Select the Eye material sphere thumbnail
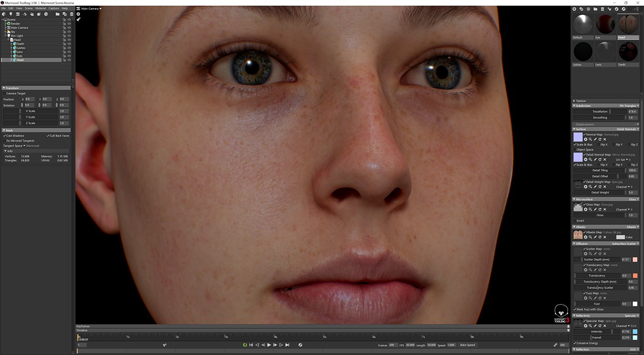 605,23
